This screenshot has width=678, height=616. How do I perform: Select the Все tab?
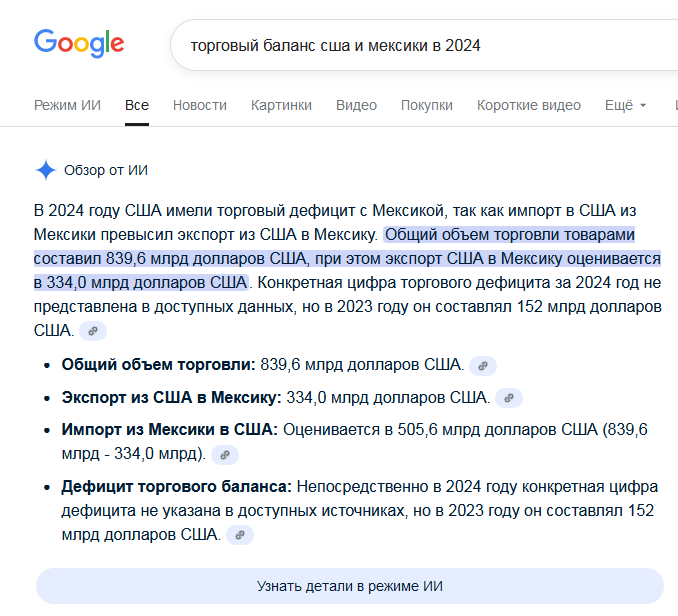tap(137, 105)
